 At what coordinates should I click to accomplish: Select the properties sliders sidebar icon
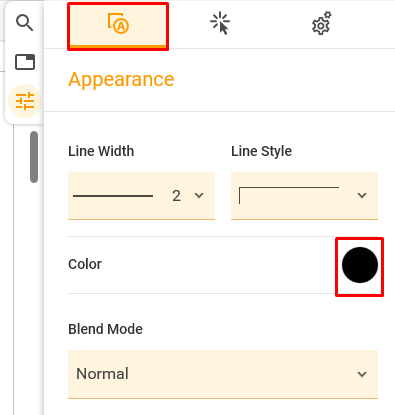point(25,101)
